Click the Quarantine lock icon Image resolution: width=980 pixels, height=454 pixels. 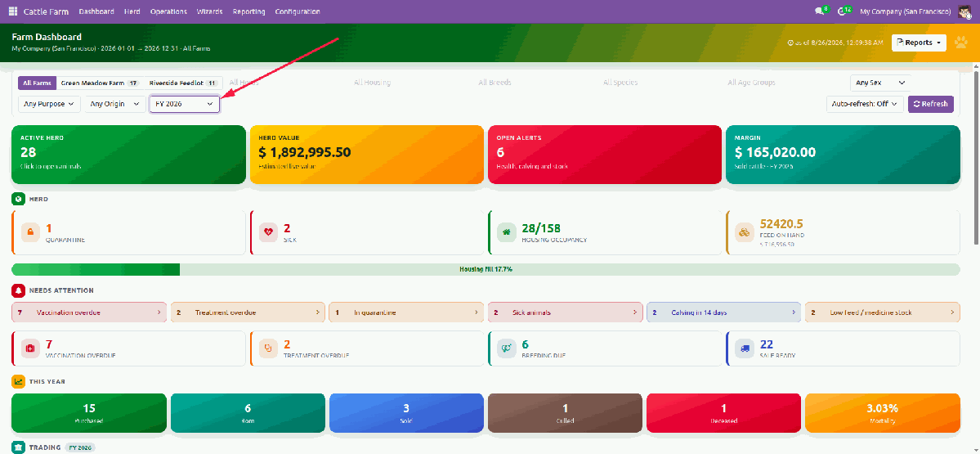[30, 232]
